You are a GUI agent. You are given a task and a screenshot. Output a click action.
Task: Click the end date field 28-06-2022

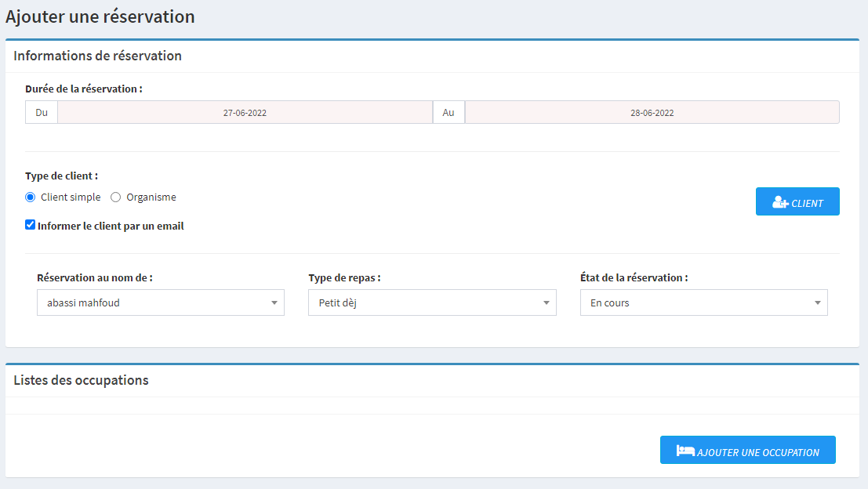pos(652,113)
